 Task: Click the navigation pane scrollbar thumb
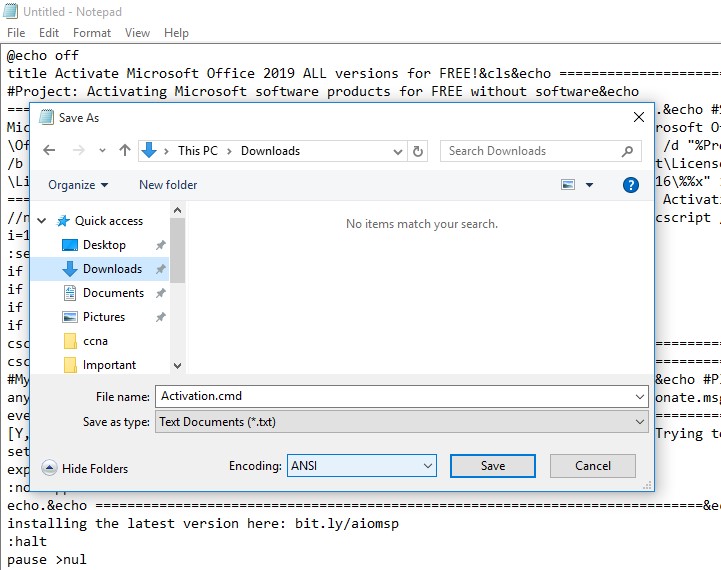click(x=177, y=251)
